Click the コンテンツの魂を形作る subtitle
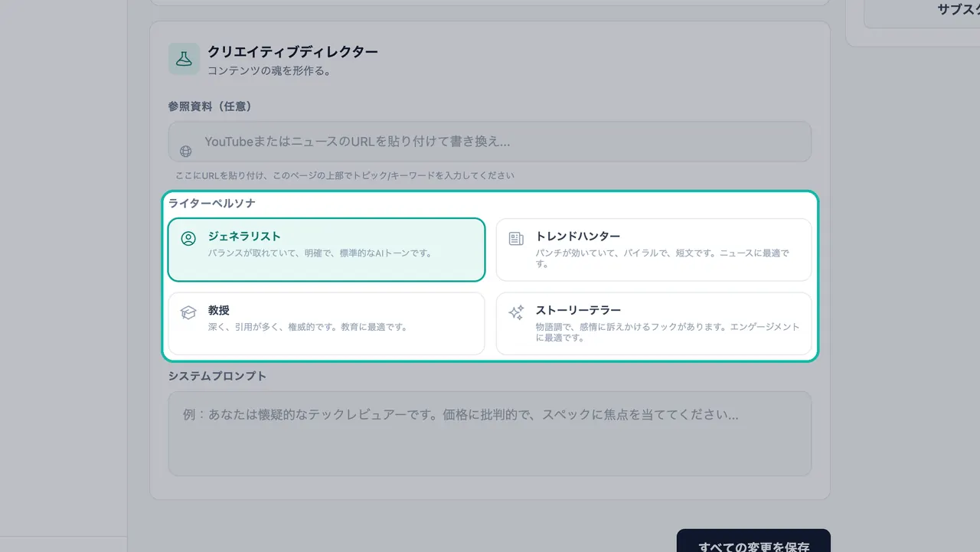This screenshot has width=980, height=552. point(269,70)
